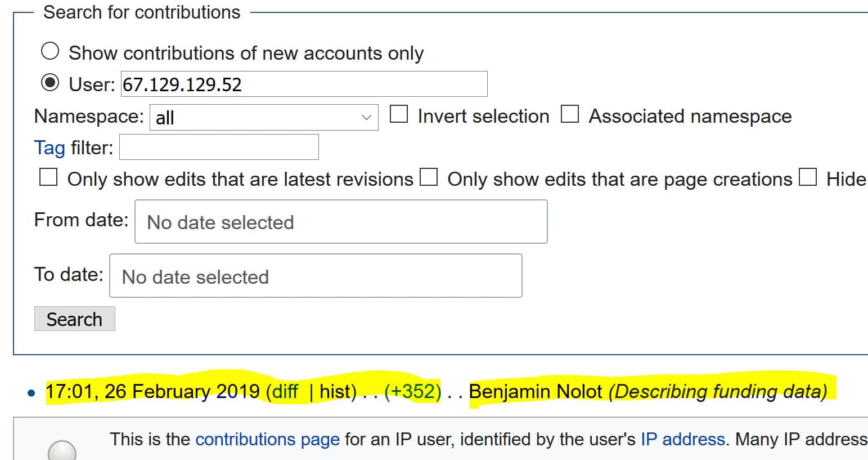Open the To date picker field
Screen dimensions: 868x460
tap(315, 276)
